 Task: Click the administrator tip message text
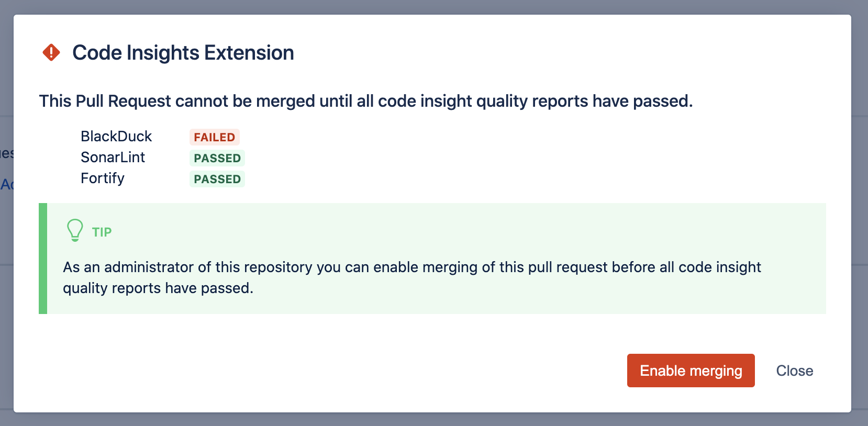pyautogui.click(x=412, y=277)
